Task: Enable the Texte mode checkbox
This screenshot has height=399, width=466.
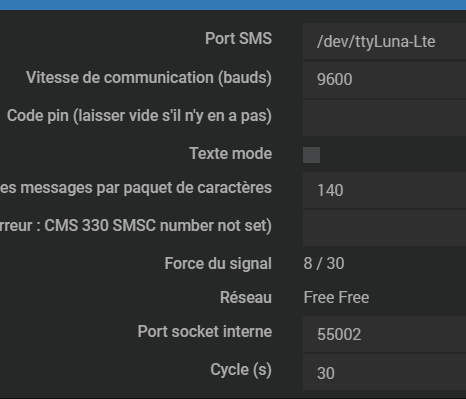Action: coord(311,155)
